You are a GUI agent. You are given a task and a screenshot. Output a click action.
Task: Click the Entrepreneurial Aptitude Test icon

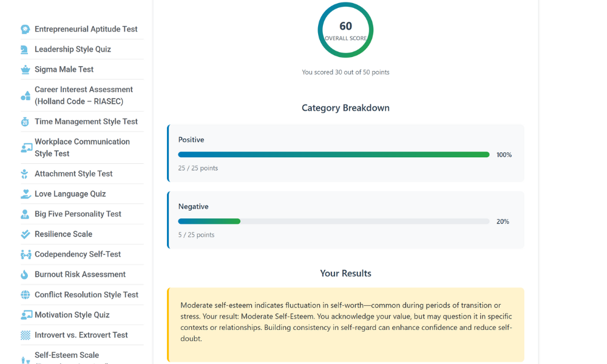point(25,29)
